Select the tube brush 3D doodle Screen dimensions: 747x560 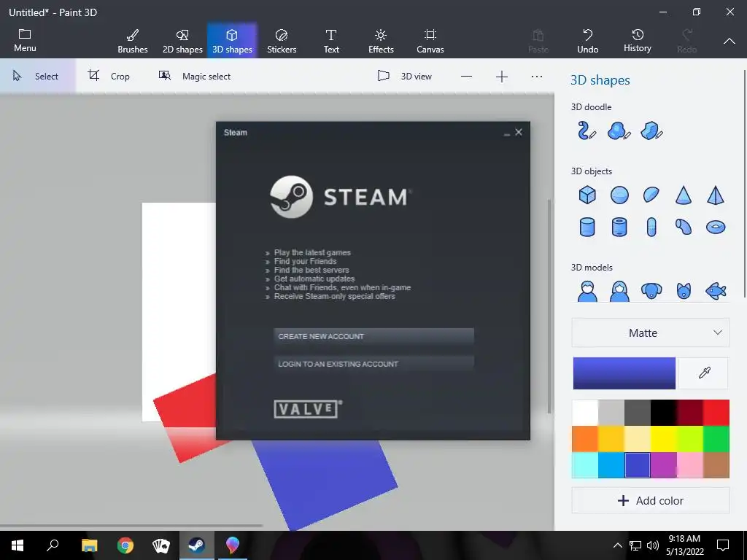coord(587,131)
